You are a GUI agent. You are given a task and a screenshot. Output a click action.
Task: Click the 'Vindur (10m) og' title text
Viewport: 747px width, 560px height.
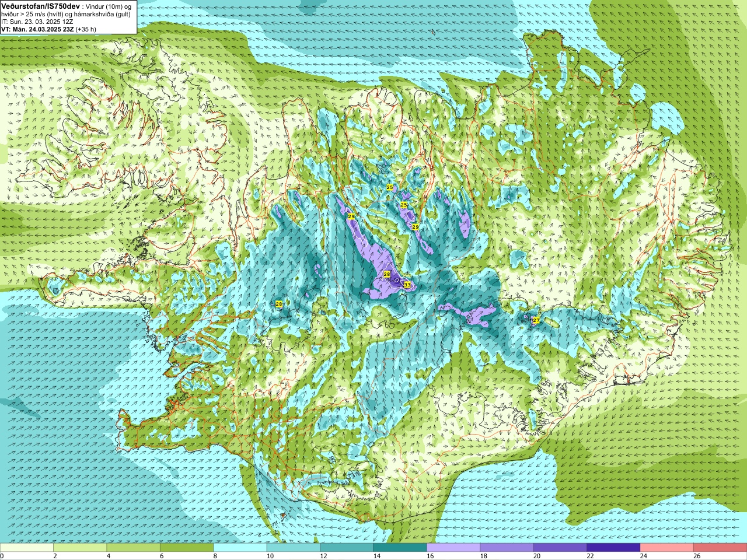[108, 6]
